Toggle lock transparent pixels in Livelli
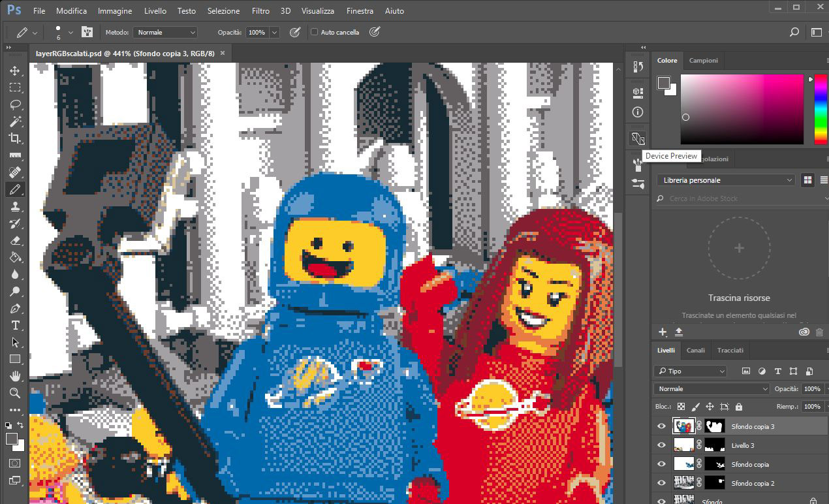The height and width of the screenshot is (504, 829). [681, 407]
